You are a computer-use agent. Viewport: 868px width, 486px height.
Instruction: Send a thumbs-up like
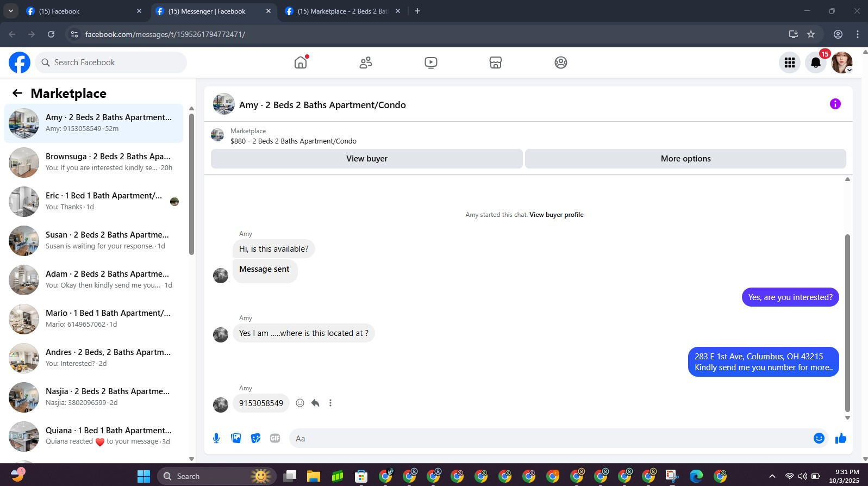(841, 438)
